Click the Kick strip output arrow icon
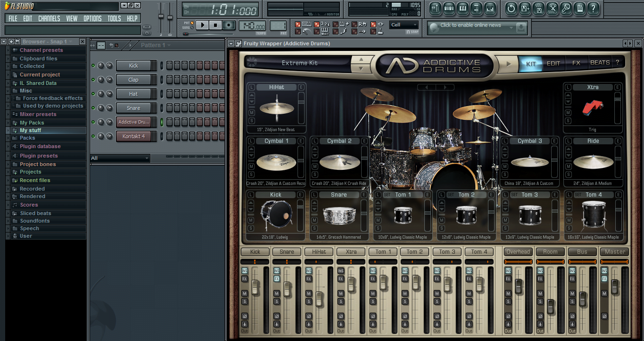The height and width of the screenshot is (341, 644). [x=245, y=324]
